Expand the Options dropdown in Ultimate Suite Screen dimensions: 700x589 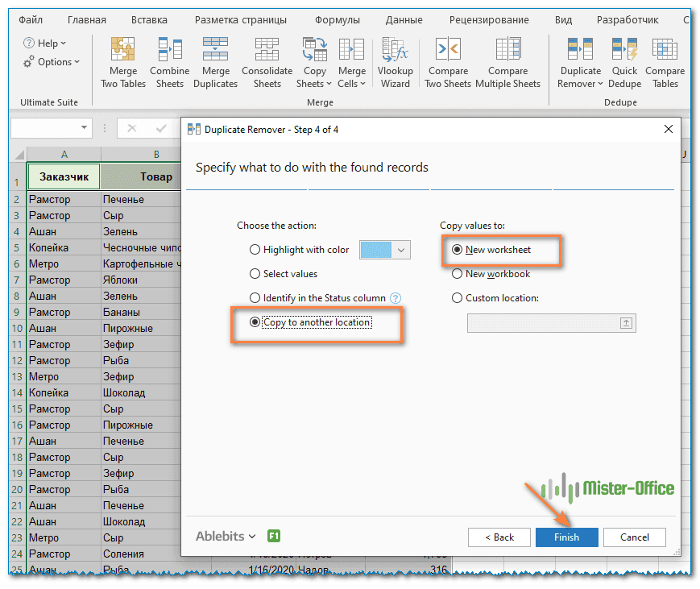tap(53, 62)
